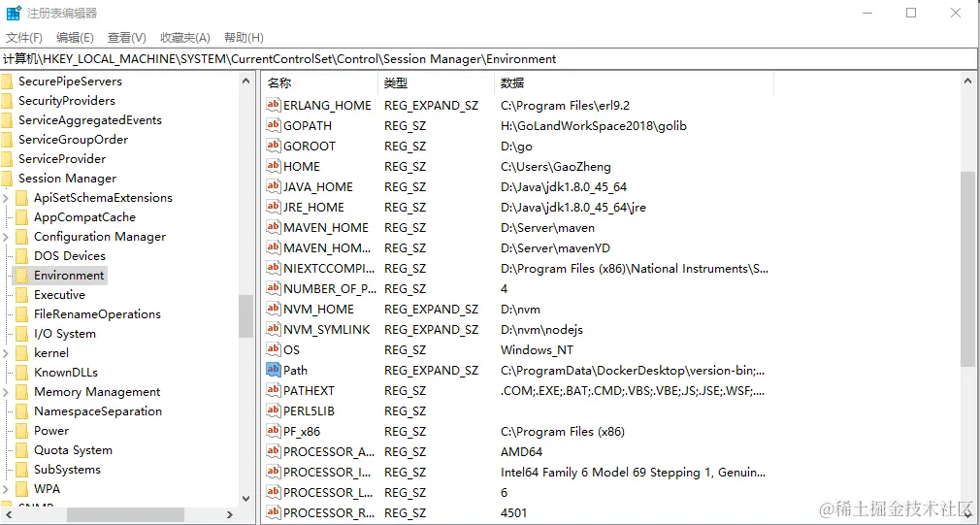980x525 pixels.
Task: Click the AMD64 data value
Action: tap(521, 451)
